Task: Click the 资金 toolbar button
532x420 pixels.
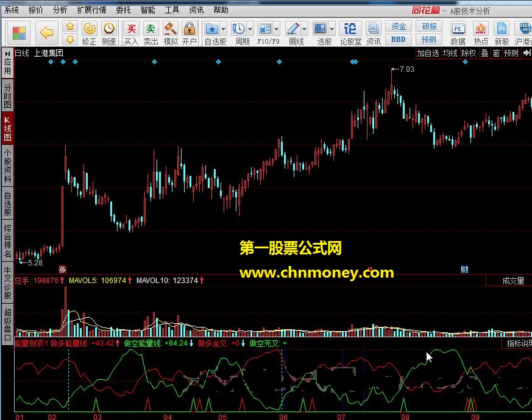Action: (399, 26)
